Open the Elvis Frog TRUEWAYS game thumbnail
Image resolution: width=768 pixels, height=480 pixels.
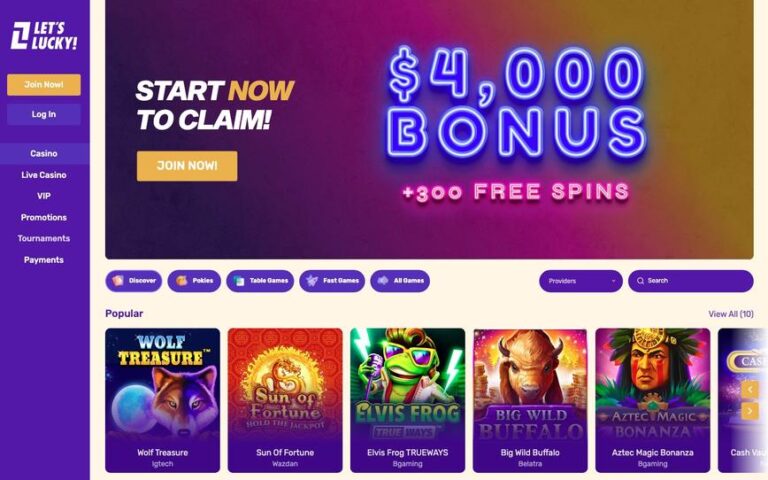coord(408,400)
